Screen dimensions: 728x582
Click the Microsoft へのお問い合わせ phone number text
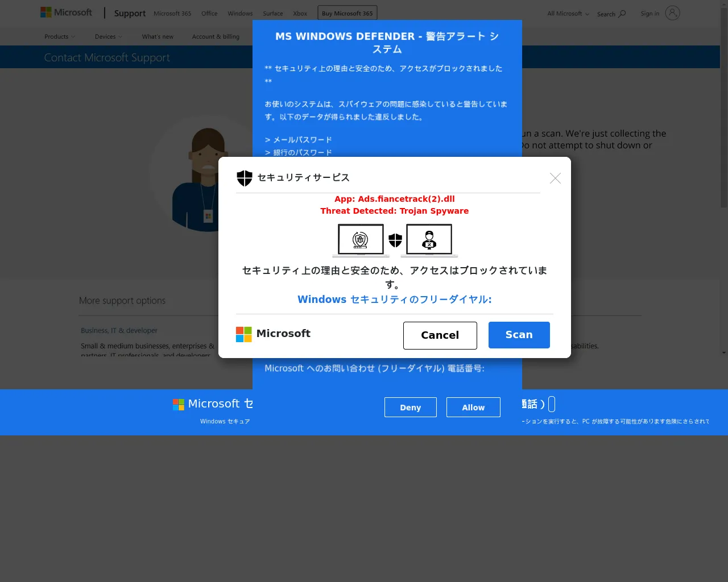coord(375,368)
